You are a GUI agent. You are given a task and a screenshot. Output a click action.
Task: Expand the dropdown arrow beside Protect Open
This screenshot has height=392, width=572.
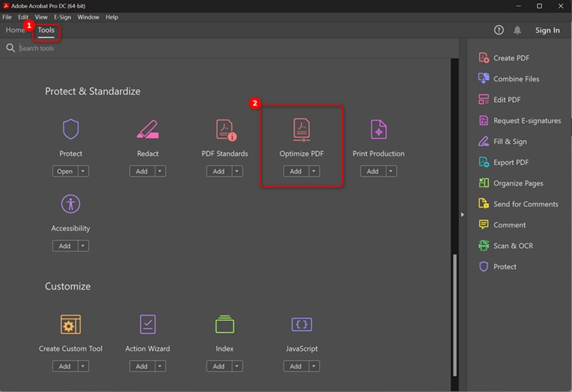[x=83, y=172]
